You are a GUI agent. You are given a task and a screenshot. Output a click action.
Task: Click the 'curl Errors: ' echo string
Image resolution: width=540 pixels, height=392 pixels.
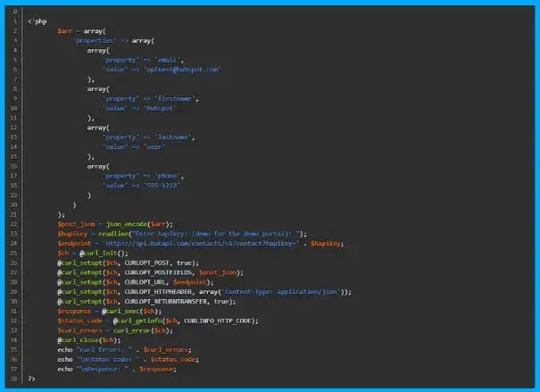pos(104,350)
